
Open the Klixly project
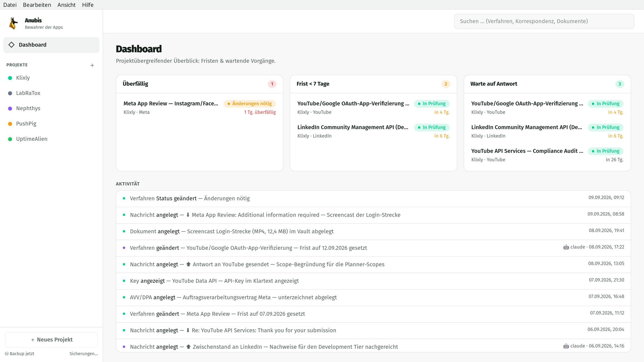(51, 78)
